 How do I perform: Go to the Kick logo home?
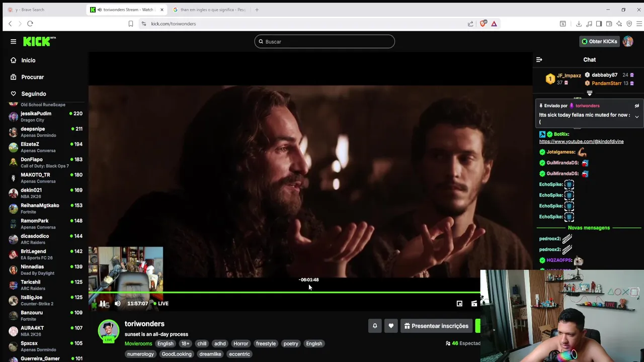pyautogui.click(x=39, y=41)
